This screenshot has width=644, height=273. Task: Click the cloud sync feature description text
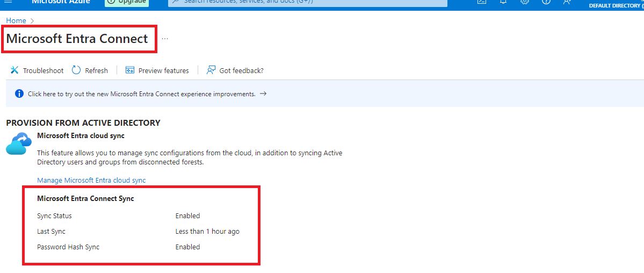coord(190,157)
